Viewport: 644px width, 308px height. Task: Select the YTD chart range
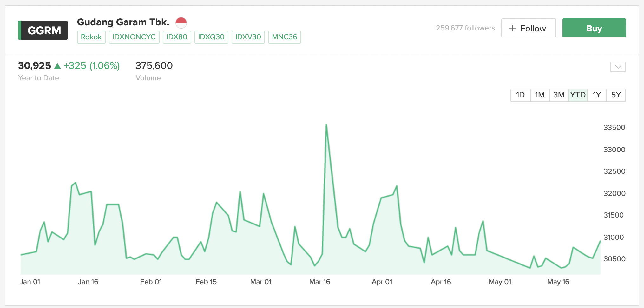578,95
